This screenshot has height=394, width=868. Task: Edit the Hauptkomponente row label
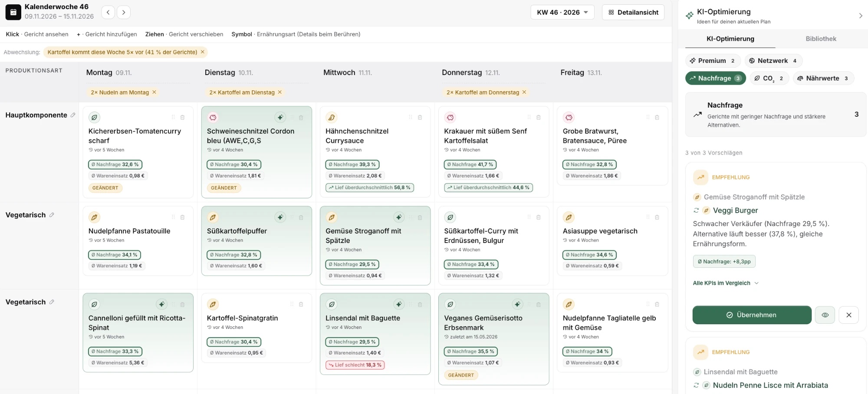(73, 115)
